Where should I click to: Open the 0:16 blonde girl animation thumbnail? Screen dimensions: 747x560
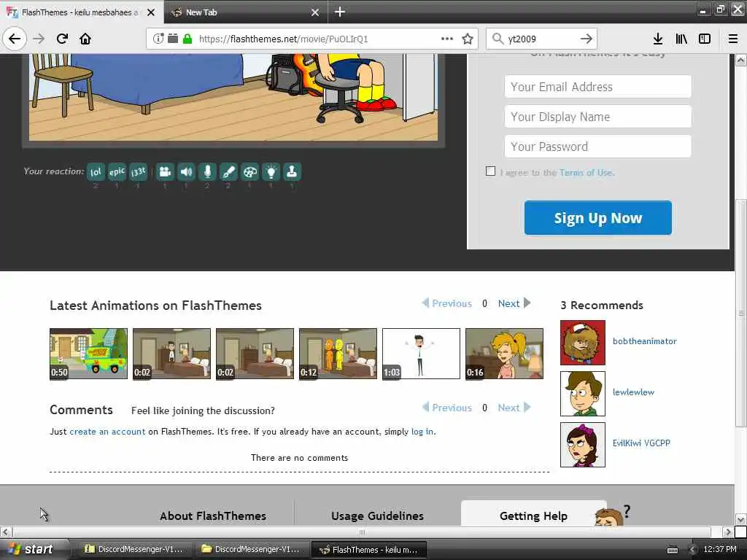504,354
